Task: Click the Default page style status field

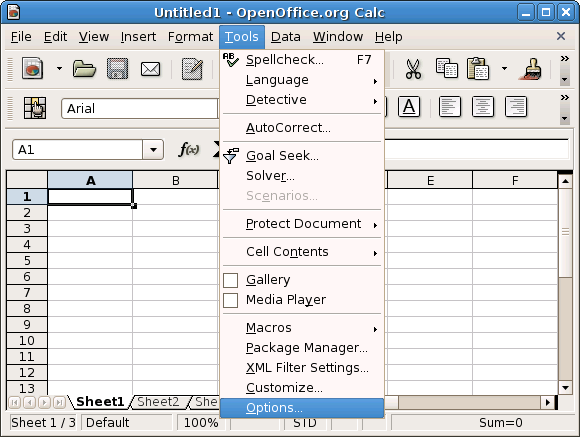Action: (x=127, y=423)
